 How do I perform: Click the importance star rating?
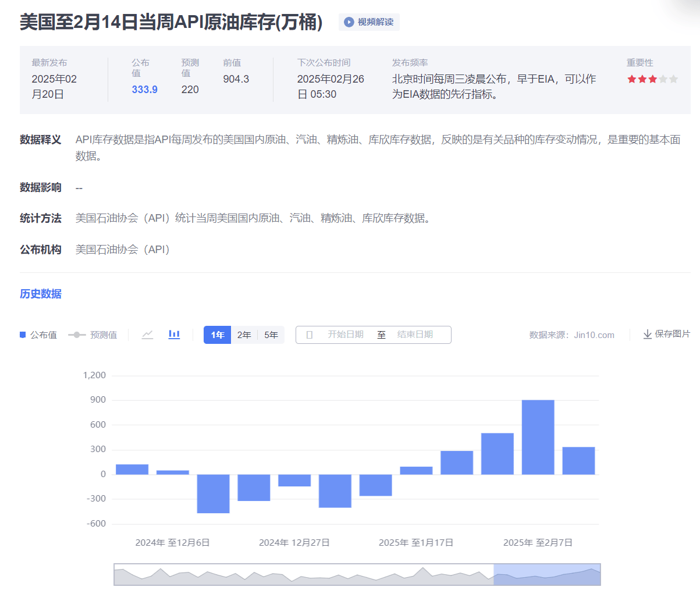coord(652,79)
